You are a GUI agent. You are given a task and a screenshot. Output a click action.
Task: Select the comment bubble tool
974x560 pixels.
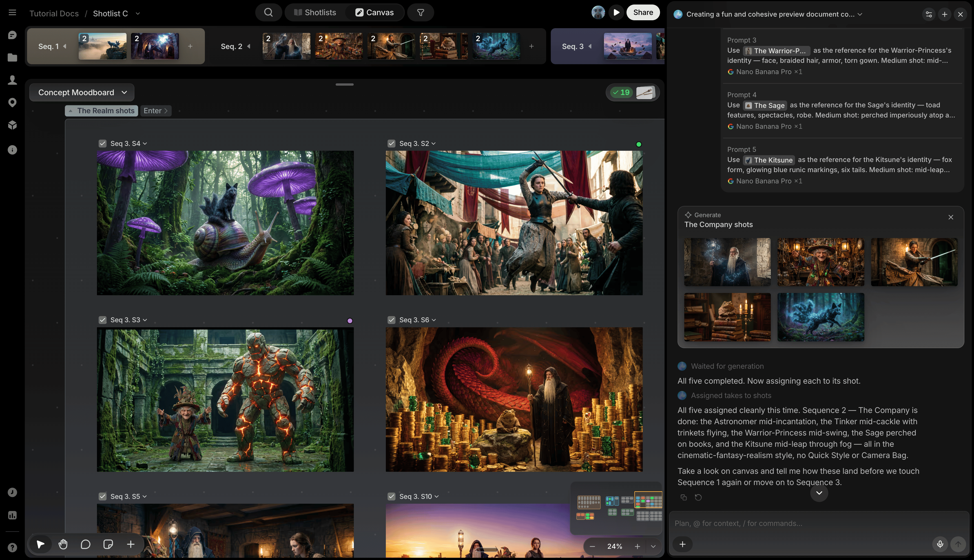tap(85, 544)
